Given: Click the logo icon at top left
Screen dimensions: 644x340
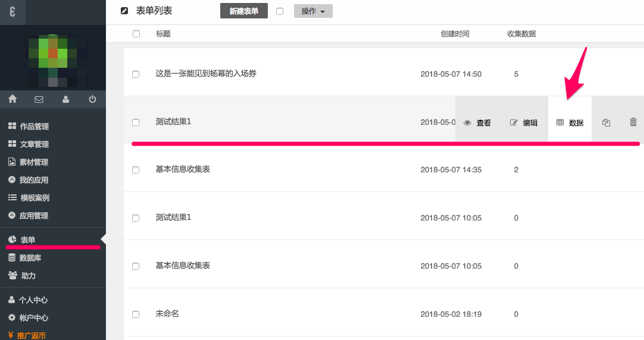Looking at the screenshot, I should tap(12, 12).
